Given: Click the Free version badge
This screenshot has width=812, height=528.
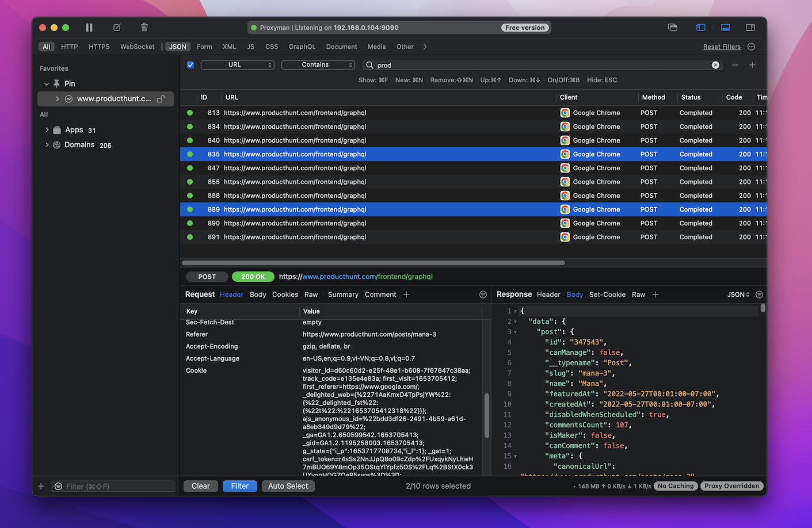Looking at the screenshot, I should tap(525, 28).
